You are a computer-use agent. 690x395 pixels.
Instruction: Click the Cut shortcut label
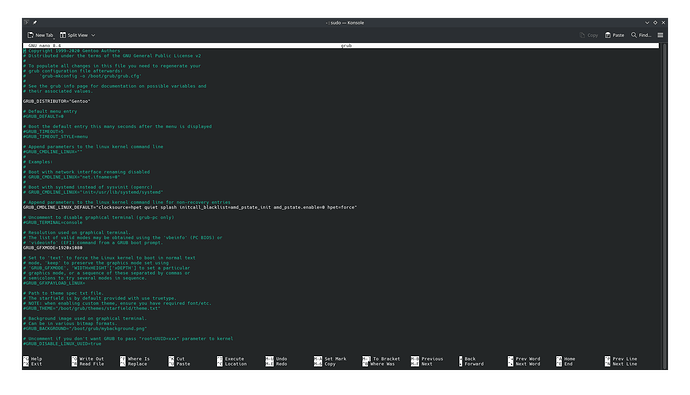pos(180,359)
